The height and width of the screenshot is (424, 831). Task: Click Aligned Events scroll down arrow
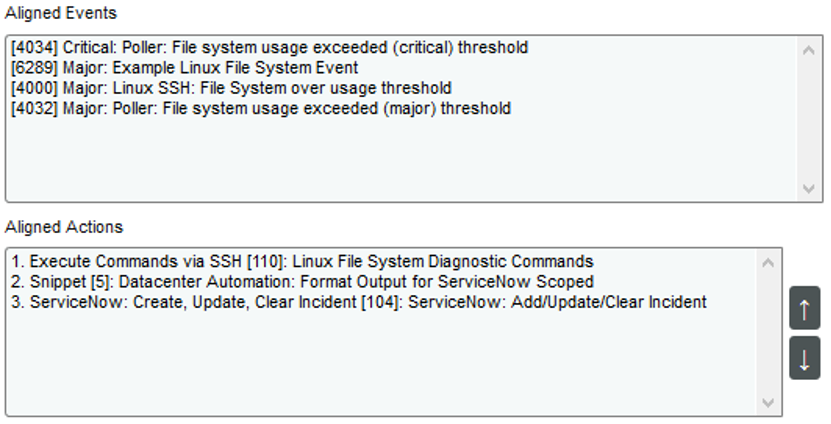(x=808, y=189)
